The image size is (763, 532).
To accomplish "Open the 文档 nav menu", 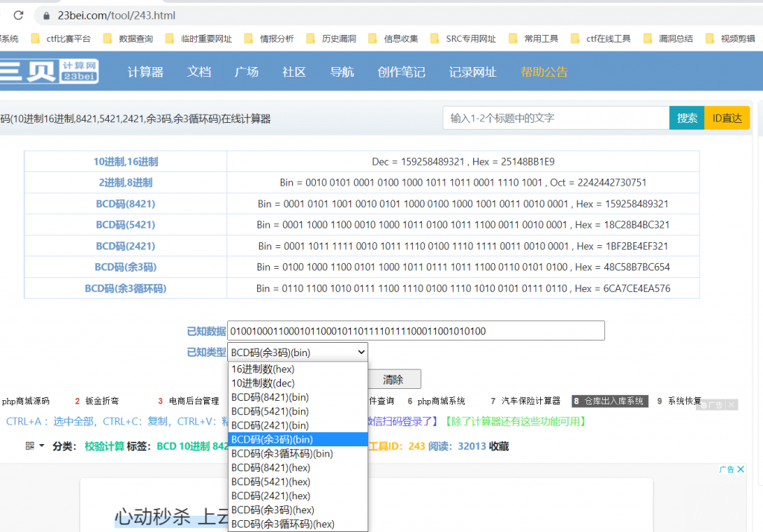I will click(x=199, y=72).
